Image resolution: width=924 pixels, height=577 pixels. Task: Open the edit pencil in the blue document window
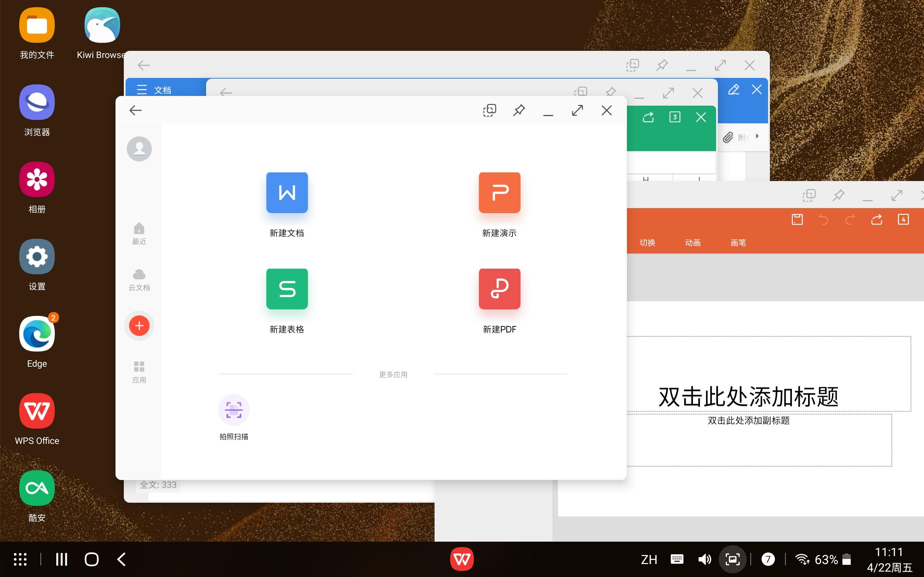734,90
